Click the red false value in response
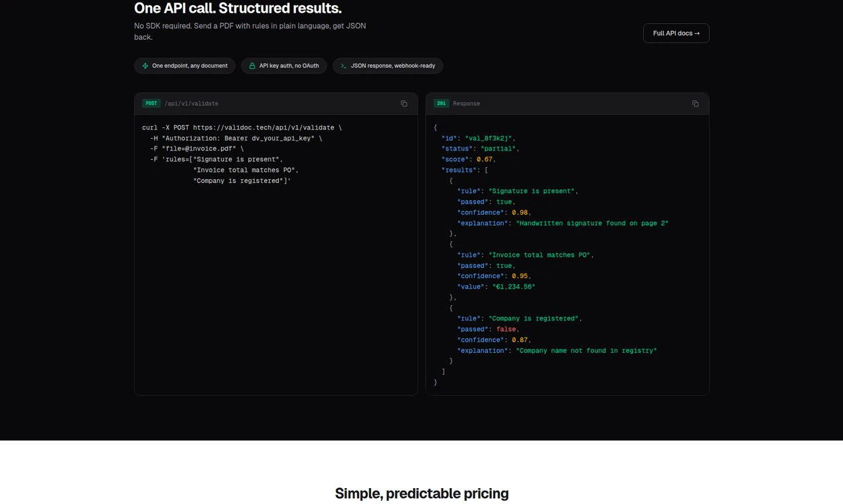 pyautogui.click(x=506, y=329)
